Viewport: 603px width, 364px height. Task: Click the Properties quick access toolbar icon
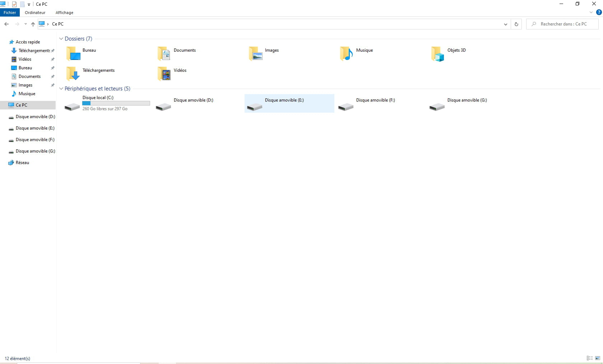[14, 4]
